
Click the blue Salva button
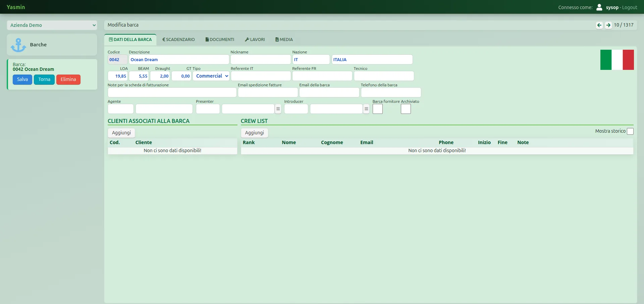coord(22,80)
